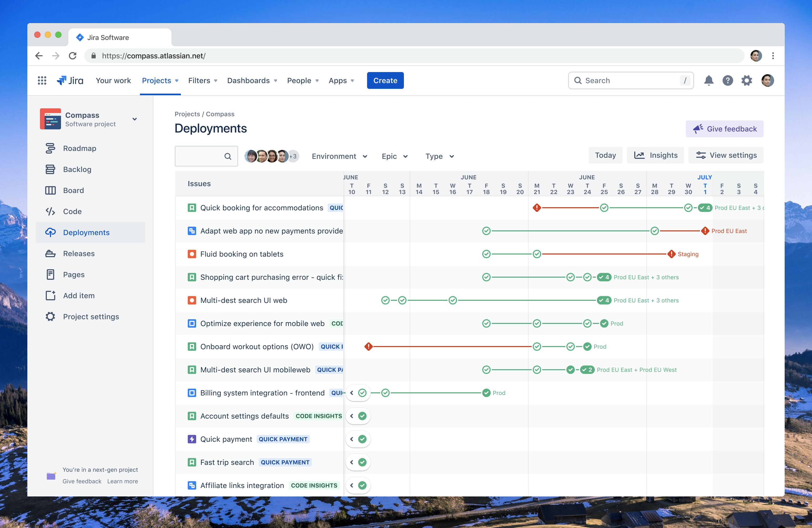Click the browser profile avatar in the address bar row
The width and height of the screenshot is (812, 528).
point(756,55)
